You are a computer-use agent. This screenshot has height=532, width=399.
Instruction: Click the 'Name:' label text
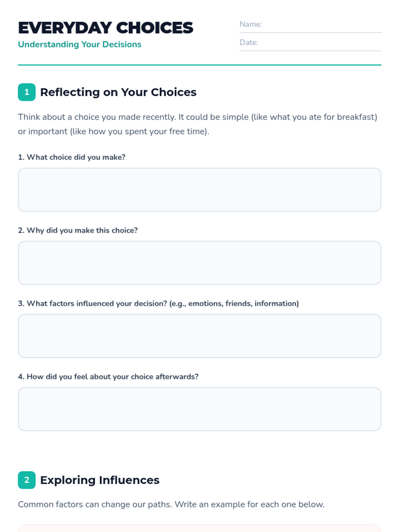tap(250, 24)
